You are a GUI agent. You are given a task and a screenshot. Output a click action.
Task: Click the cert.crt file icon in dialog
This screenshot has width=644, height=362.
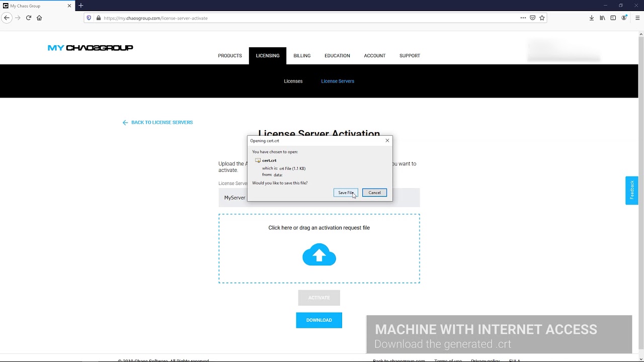click(x=258, y=160)
